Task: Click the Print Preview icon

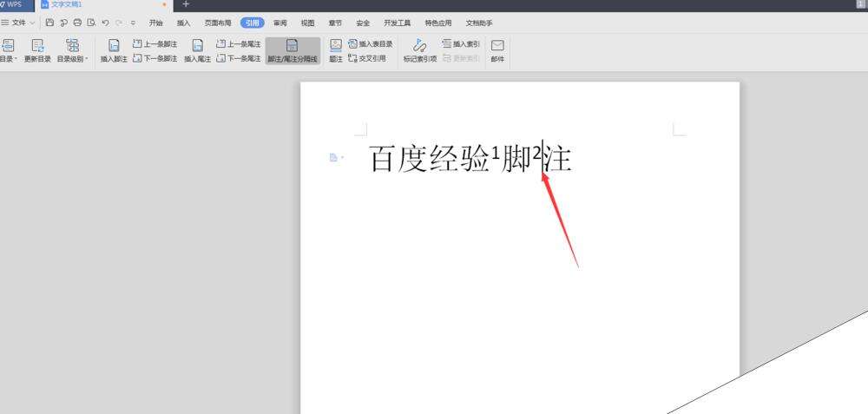Action: 91,23
